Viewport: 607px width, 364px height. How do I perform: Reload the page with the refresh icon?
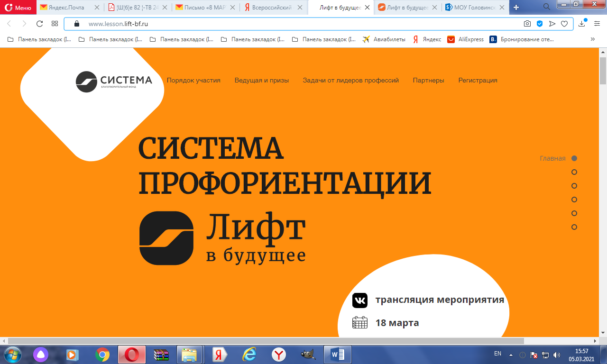[40, 24]
